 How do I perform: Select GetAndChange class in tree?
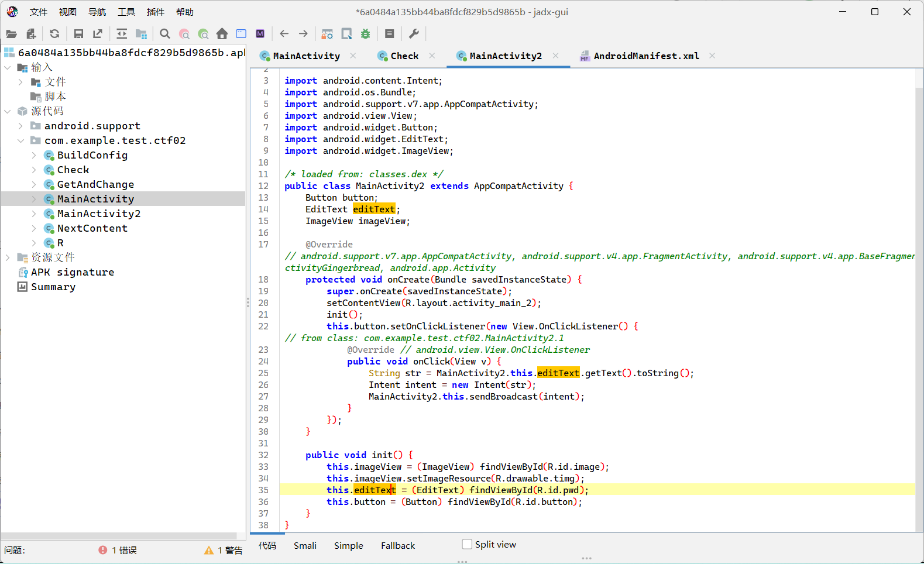click(x=95, y=184)
